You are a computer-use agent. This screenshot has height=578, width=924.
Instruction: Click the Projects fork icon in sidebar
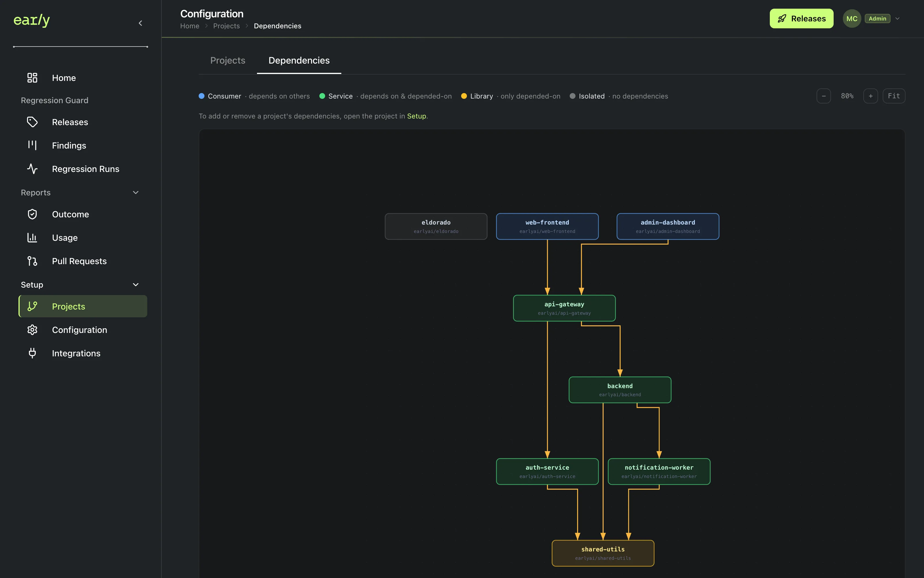pos(32,307)
